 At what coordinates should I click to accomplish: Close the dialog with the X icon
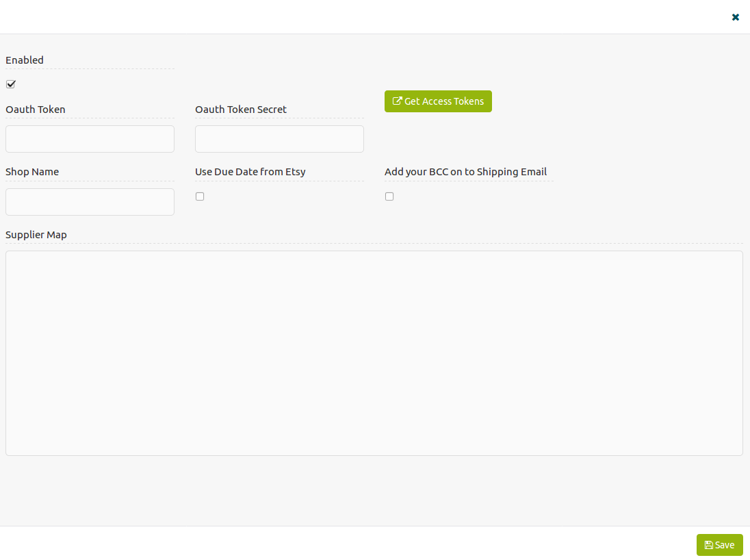[x=735, y=17]
